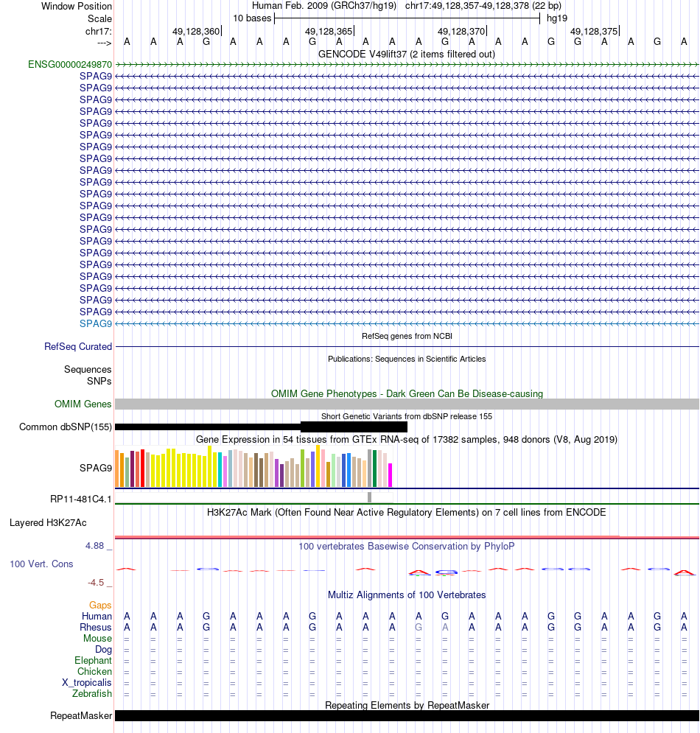The height and width of the screenshot is (733, 700).
Task: Click the Rhesus alignment row label
Action: pyautogui.click(x=96, y=628)
